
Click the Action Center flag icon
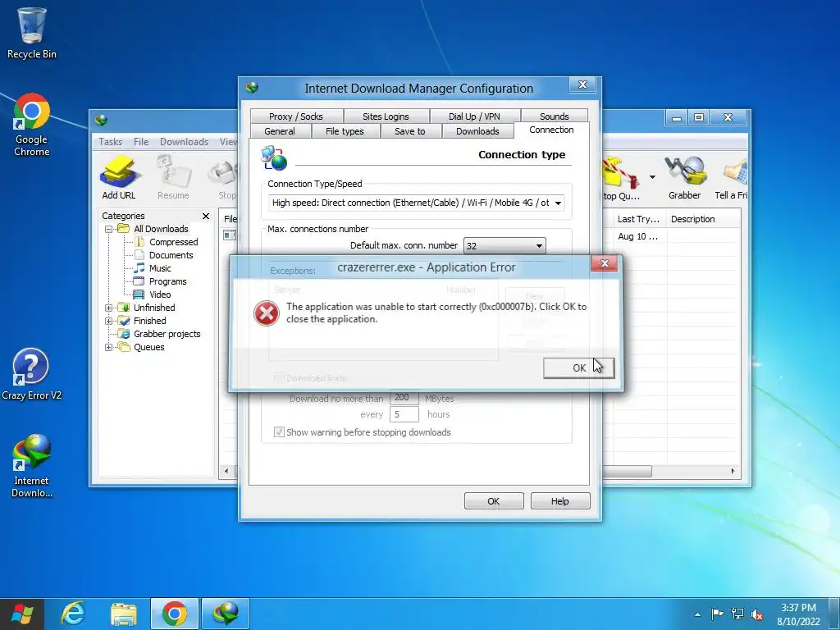coord(717,614)
